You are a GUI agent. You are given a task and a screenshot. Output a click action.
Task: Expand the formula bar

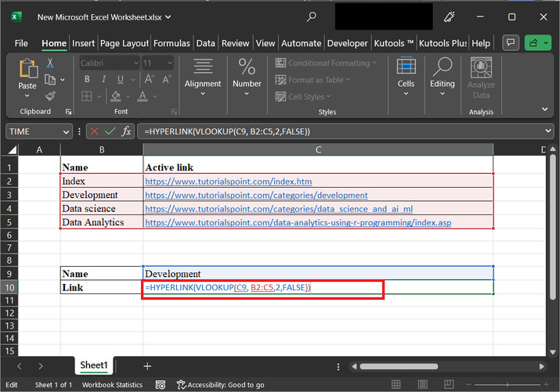(547, 131)
